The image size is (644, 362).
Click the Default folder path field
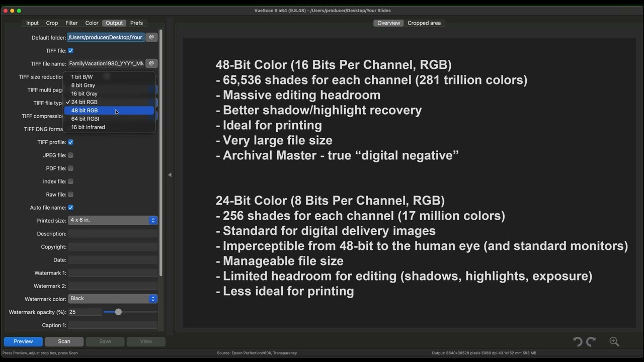pyautogui.click(x=106, y=37)
